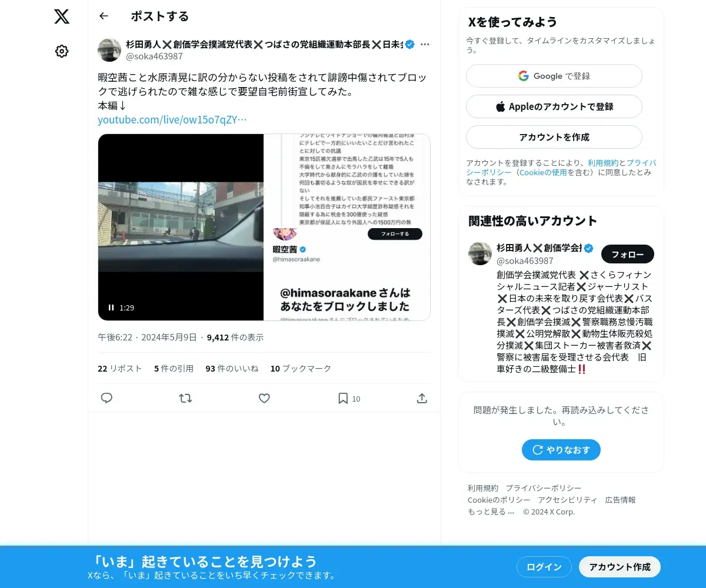Open the @soka463987 handle under post author
Screen dimensions: 706x588
coord(154,56)
